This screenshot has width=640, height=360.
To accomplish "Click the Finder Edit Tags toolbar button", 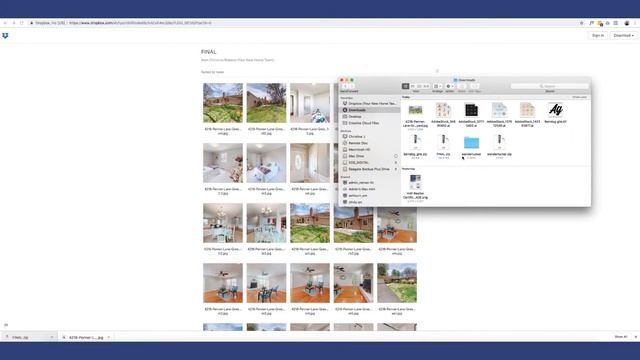I will click(474, 86).
